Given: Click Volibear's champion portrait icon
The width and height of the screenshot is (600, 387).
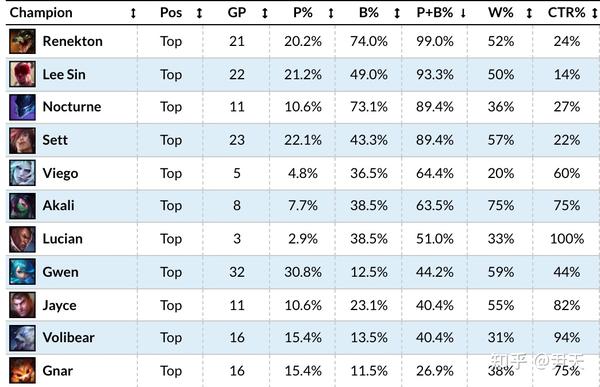Looking at the screenshot, I should [x=23, y=338].
